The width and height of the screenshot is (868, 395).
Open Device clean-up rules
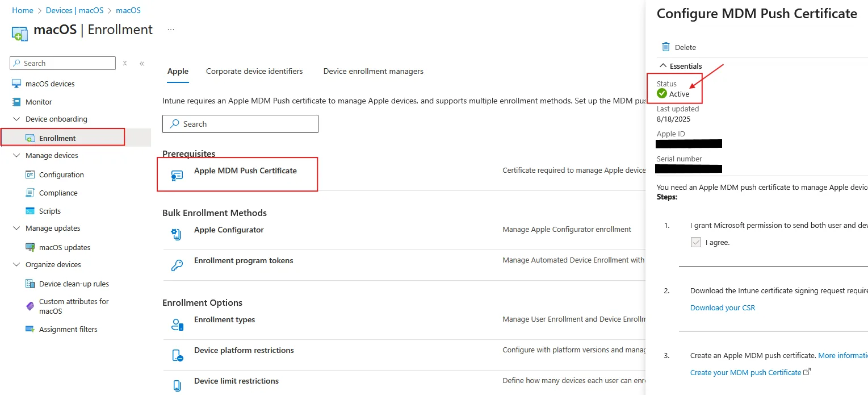(x=74, y=284)
